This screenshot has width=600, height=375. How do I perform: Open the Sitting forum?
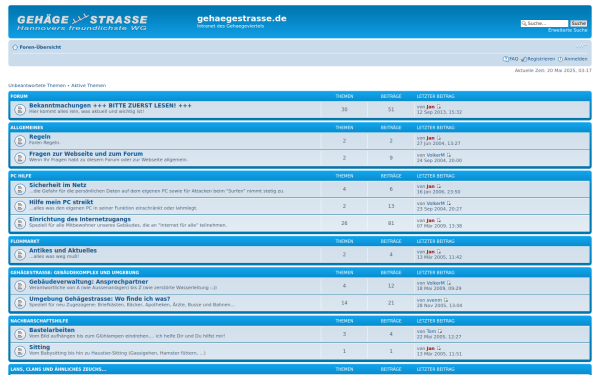point(39,347)
